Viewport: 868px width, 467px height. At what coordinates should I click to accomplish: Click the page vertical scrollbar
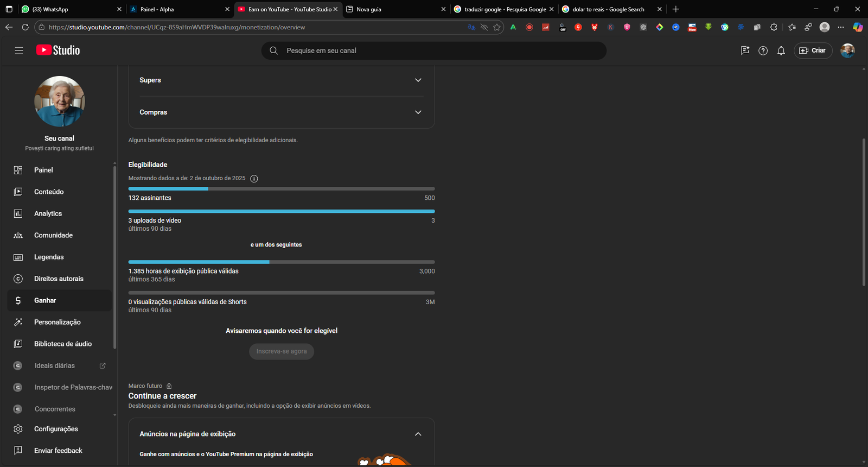[864, 212]
